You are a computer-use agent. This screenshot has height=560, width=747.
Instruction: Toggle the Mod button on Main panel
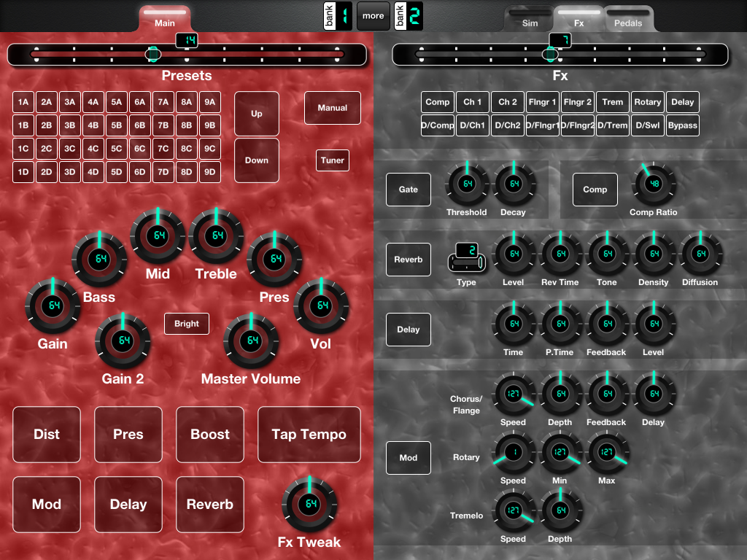47,505
